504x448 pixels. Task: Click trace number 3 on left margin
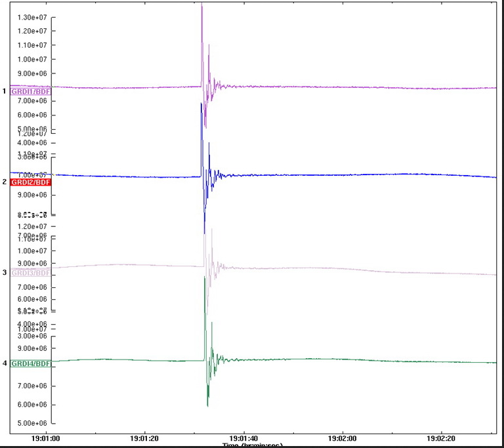5,272
